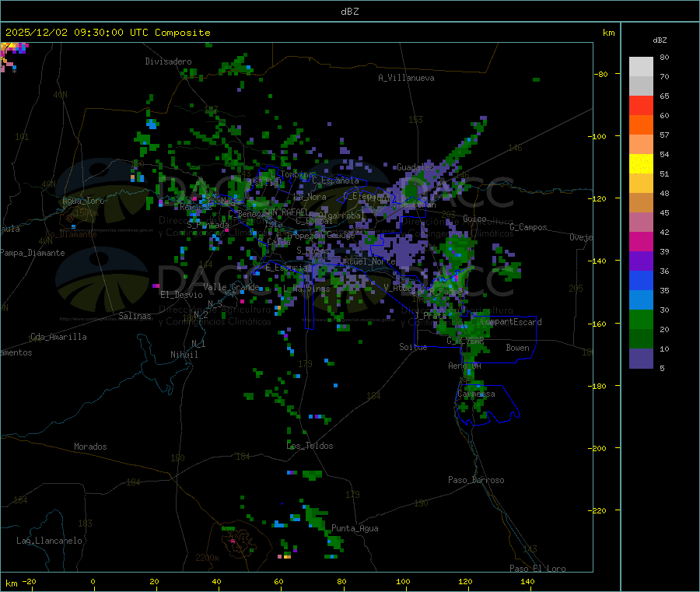Click the Paso_El_Loro label
Screen dimensions: 700x592
[x=538, y=569]
